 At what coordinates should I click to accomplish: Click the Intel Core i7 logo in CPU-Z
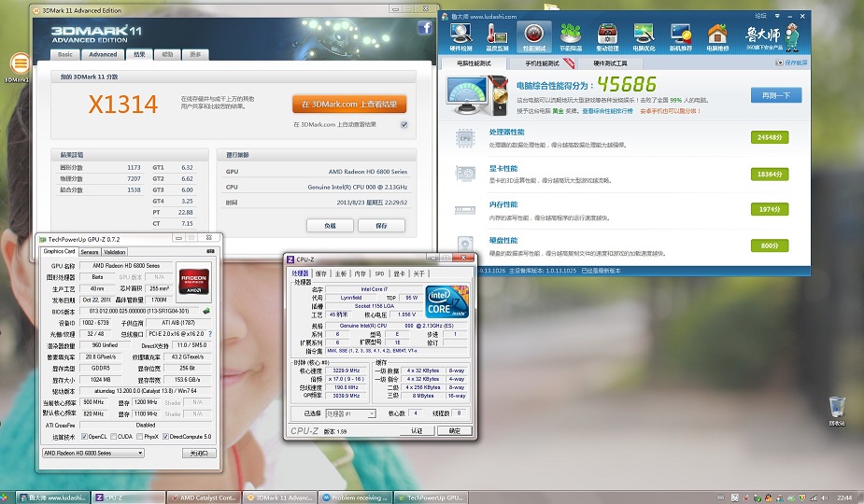(446, 301)
